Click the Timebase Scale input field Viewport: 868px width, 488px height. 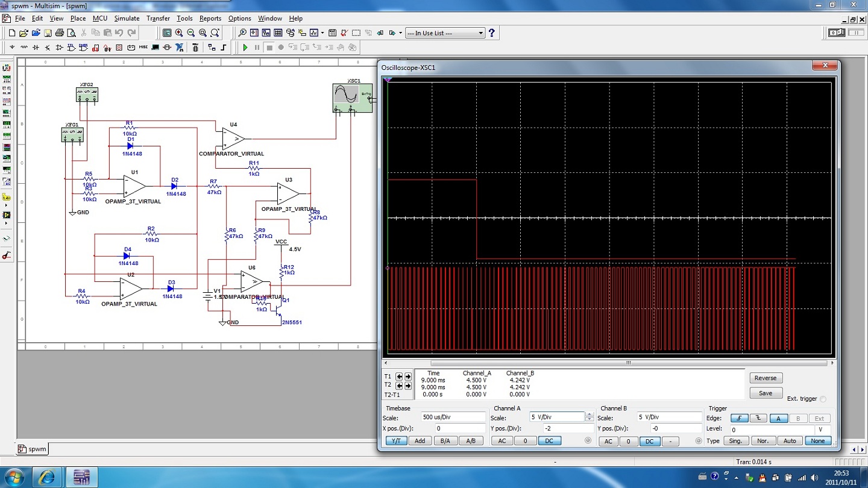[x=453, y=417]
